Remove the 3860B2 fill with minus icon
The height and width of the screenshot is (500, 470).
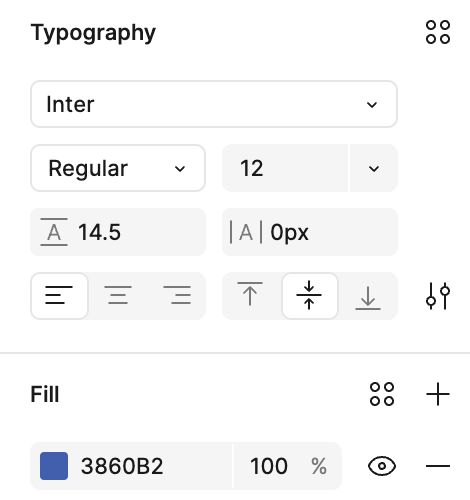[438, 466]
